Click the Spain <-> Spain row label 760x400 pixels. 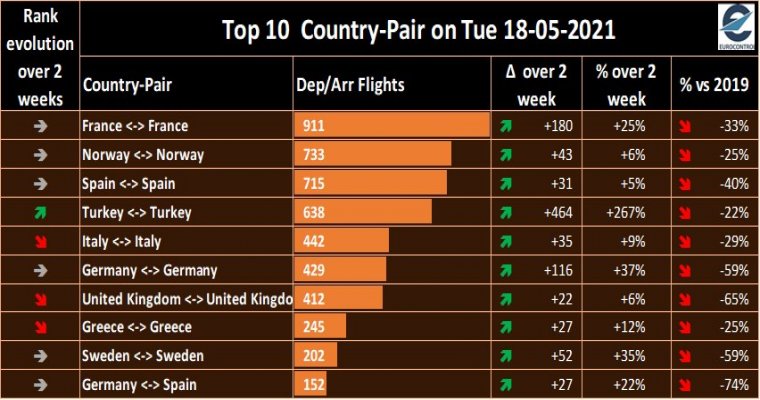pos(128,184)
